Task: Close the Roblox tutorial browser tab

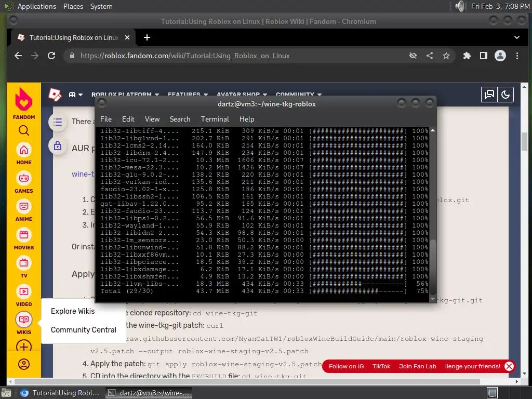Action: click(127, 37)
